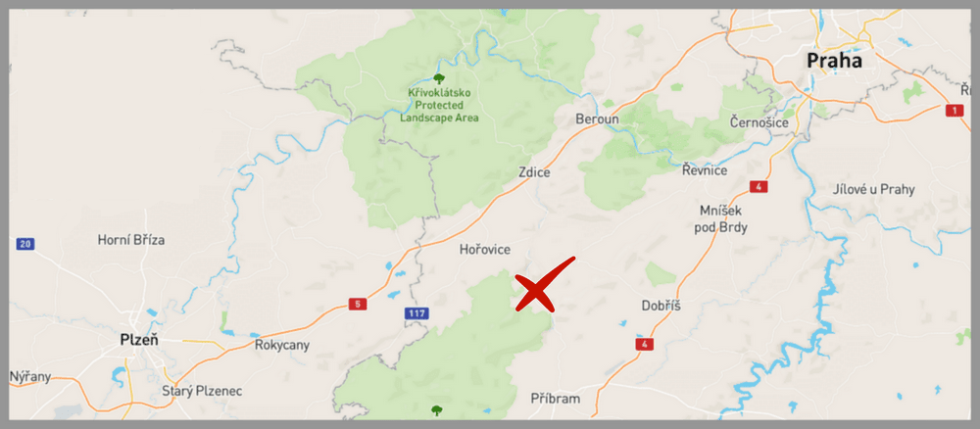980x429 pixels.
Task: Select the blue route 117 shield
Action: click(416, 313)
